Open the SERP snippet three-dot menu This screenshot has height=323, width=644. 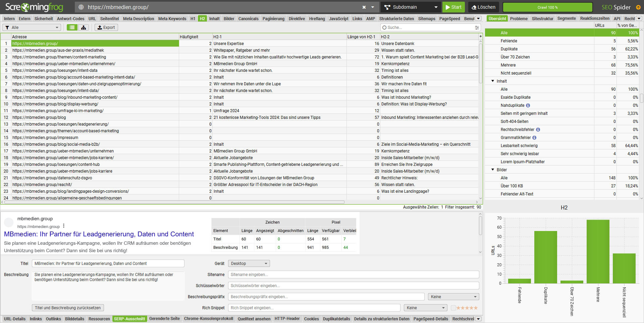point(64,226)
